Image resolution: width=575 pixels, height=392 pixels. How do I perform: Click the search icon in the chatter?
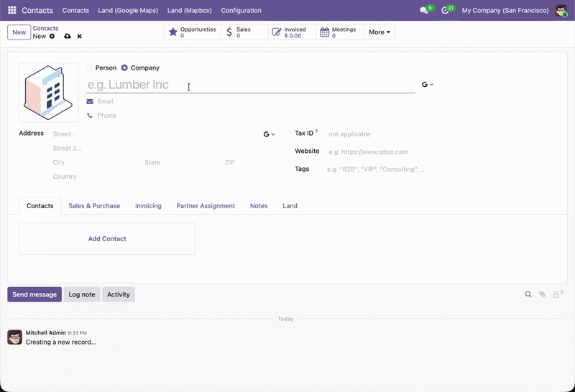pos(528,294)
